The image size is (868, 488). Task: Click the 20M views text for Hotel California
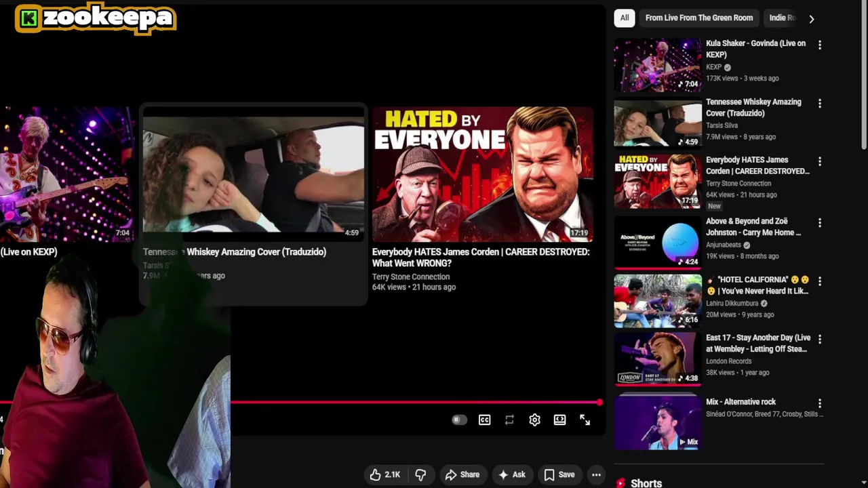(721, 314)
